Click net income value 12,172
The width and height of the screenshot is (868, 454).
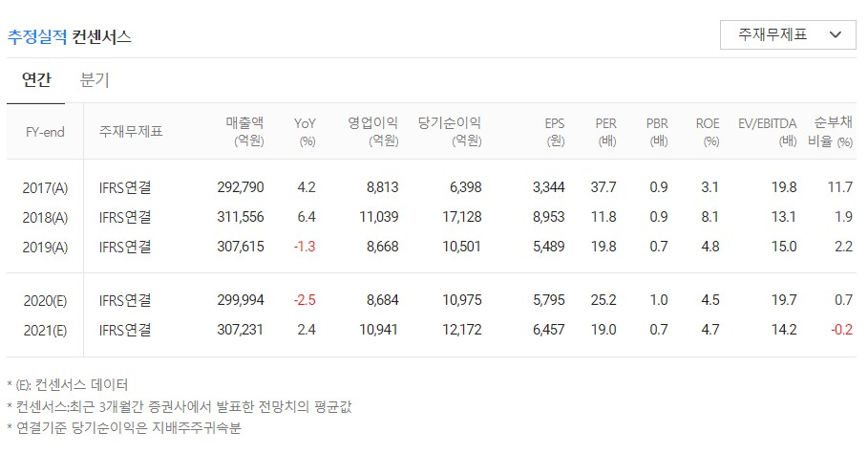click(x=461, y=330)
